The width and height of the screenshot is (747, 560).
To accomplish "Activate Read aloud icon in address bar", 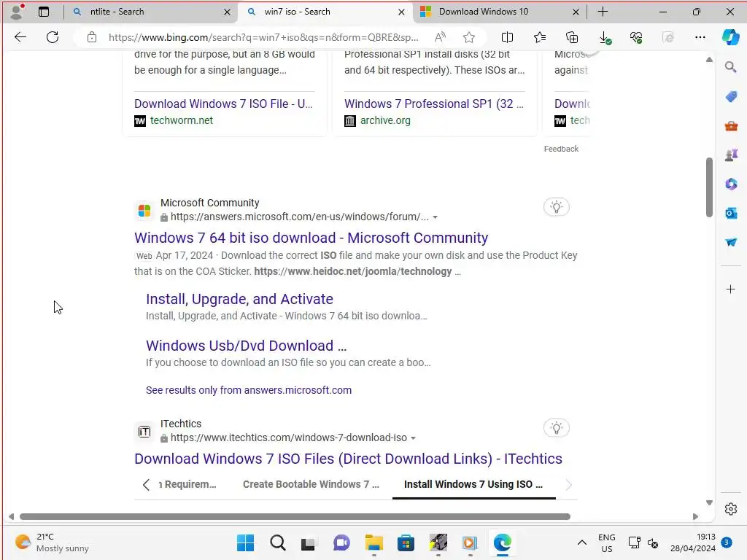I will click(x=440, y=37).
